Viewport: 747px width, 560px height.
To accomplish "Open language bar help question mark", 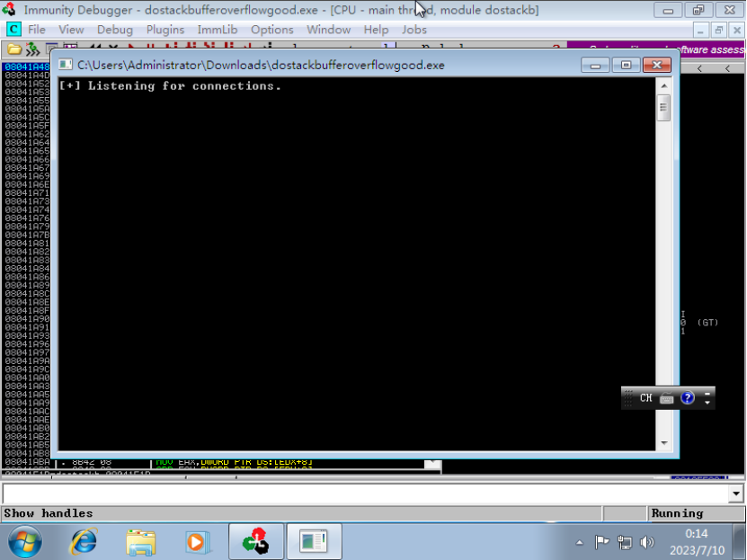I will click(687, 397).
